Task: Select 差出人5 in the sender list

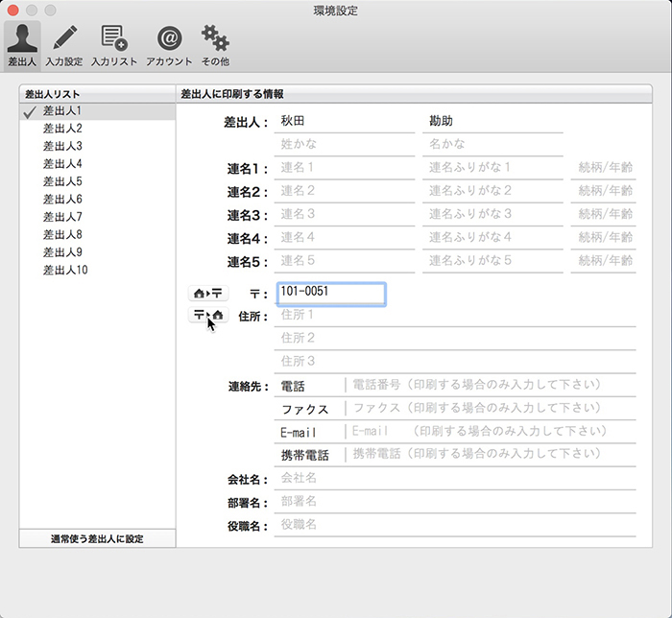Action: (63, 181)
